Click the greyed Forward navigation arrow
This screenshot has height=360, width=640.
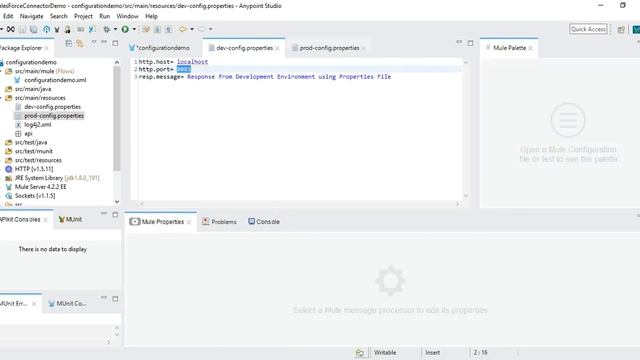point(202,29)
